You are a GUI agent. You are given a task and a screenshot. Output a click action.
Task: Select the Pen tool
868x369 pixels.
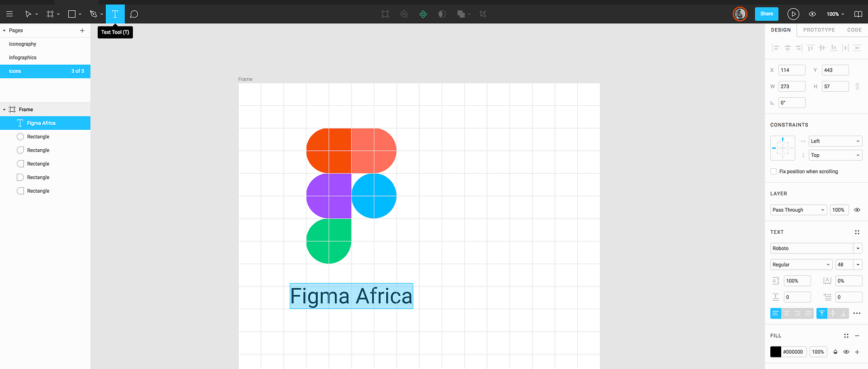point(93,14)
